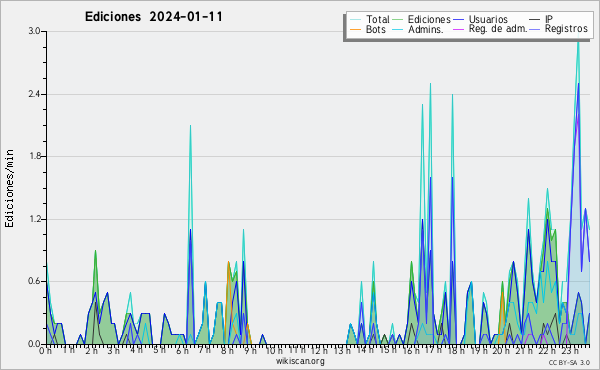Click the 'Ediciones/min' y-axis label
The height and width of the screenshot is (370, 600).
click(9, 188)
